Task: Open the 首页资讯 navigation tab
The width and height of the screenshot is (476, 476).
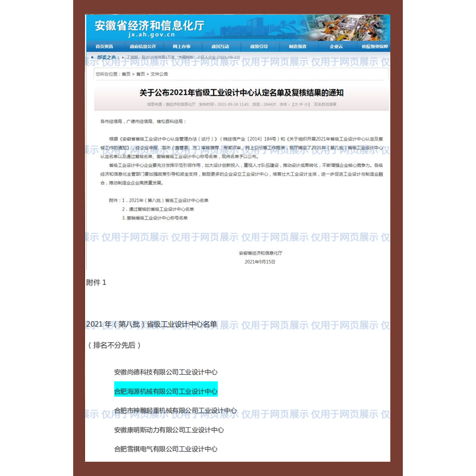Action: pos(104,46)
